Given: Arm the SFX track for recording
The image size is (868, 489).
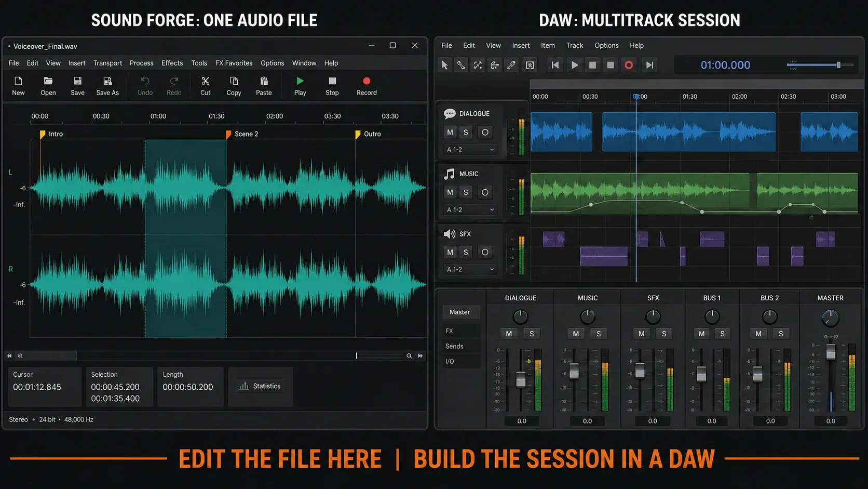Looking at the screenshot, I should [485, 252].
